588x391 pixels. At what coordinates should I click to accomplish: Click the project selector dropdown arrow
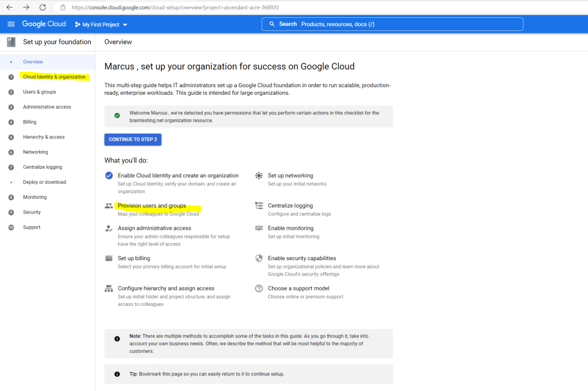(x=125, y=25)
